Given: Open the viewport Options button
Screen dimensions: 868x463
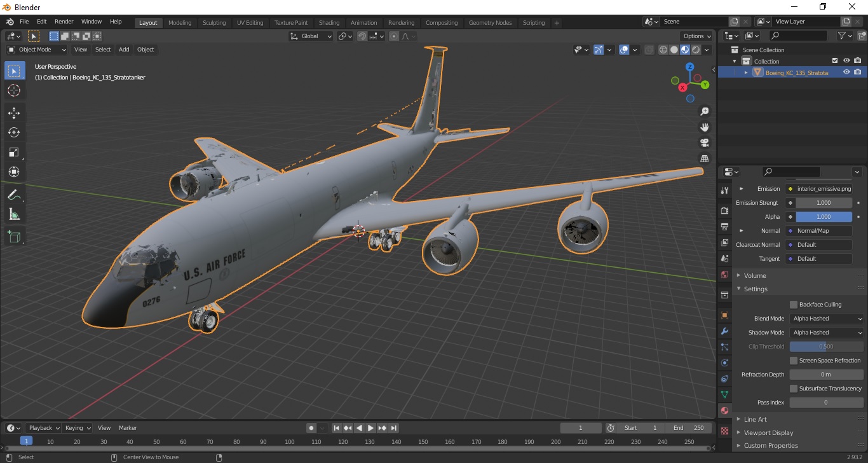Looking at the screenshot, I should [697, 36].
